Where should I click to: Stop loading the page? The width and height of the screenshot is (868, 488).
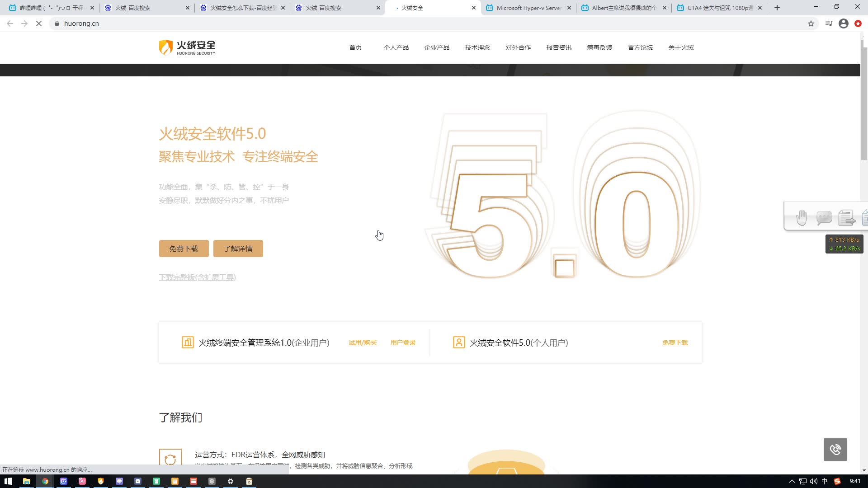point(39,23)
